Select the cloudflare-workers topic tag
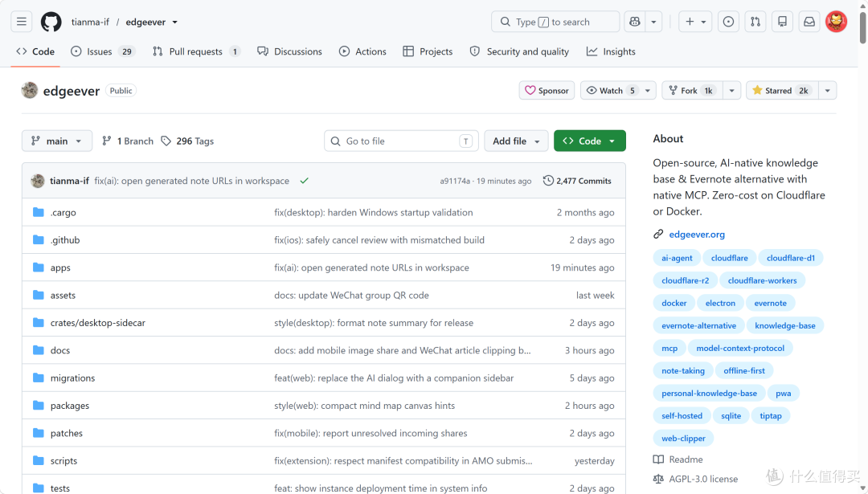The image size is (868, 494). coord(762,280)
